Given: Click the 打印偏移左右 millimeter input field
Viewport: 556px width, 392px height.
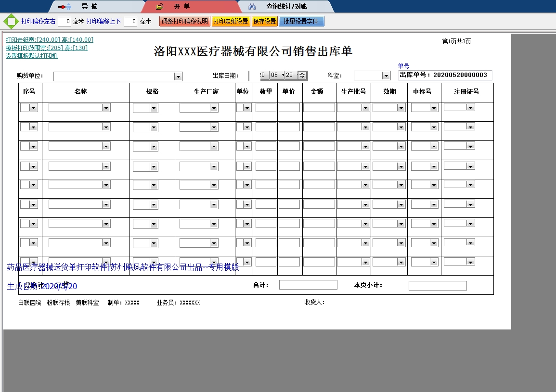Looking at the screenshot, I should (65, 22).
